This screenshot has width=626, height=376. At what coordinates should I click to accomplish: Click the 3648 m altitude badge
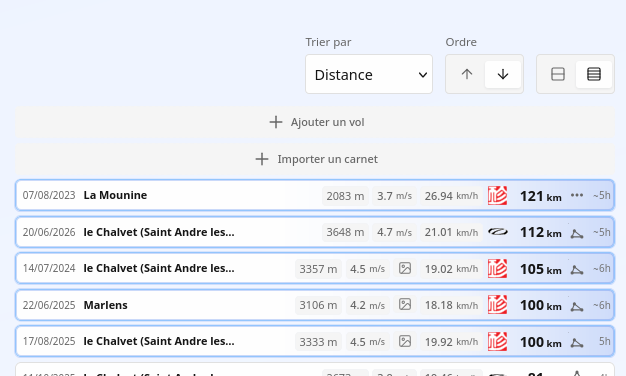tap(345, 232)
